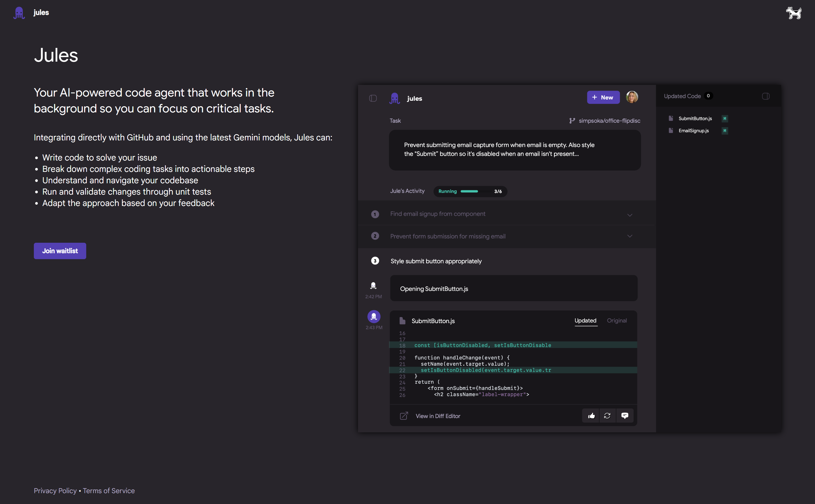This screenshot has height=504, width=815.
Task: Click the retry/refresh feedback icon
Action: pyautogui.click(x=608, y=415)
